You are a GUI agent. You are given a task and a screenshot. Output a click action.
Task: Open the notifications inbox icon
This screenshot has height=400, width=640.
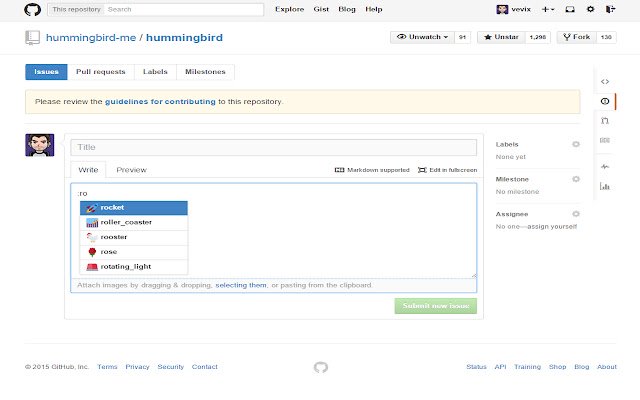pyautogui.click(x=570, y=9)
